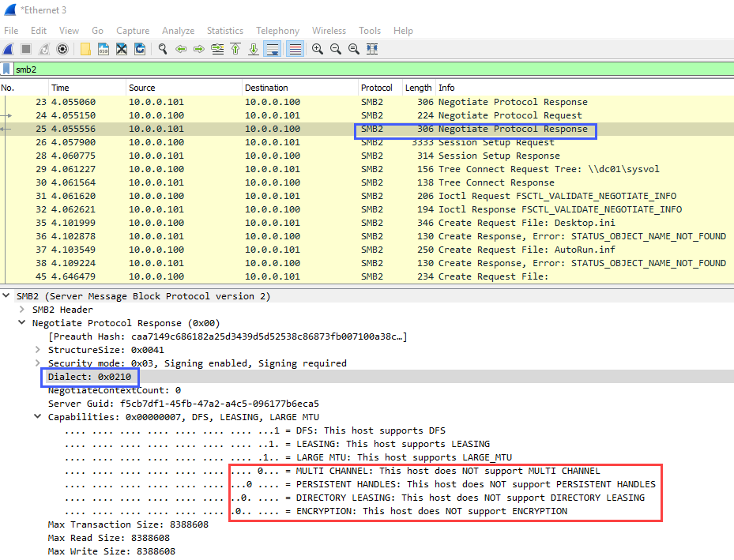Select the Server Guid field
This screenshot has height=560, width=734.
pos(183,404)
